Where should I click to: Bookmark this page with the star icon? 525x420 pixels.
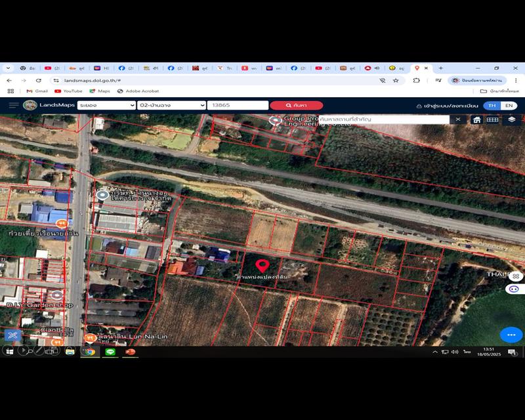(x=396, y=80)
